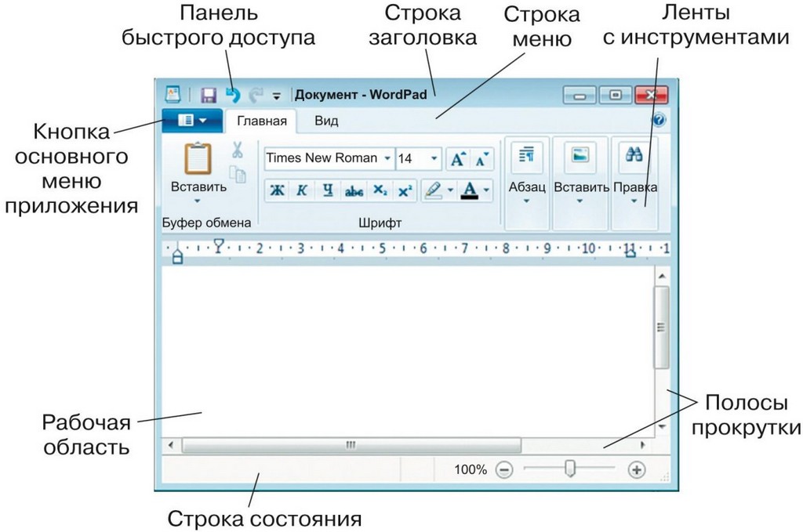Click the Copy icon below scissors
803x532 pixels.
tap(238, 174)
